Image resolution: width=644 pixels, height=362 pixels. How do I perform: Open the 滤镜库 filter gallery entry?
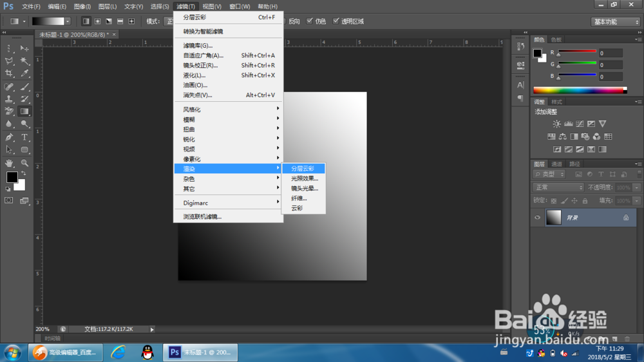(x=229, y=46)
